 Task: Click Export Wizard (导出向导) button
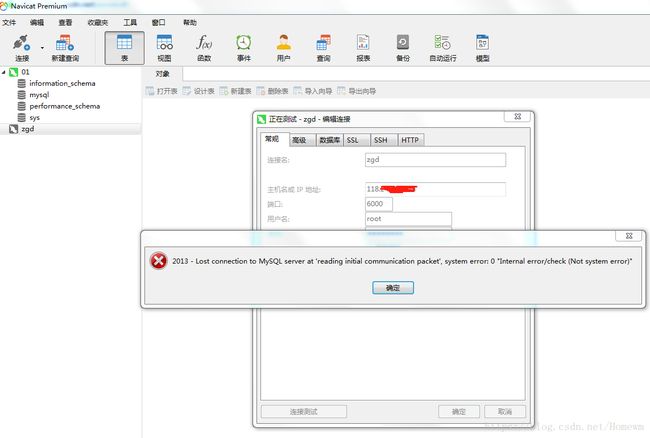357,91
